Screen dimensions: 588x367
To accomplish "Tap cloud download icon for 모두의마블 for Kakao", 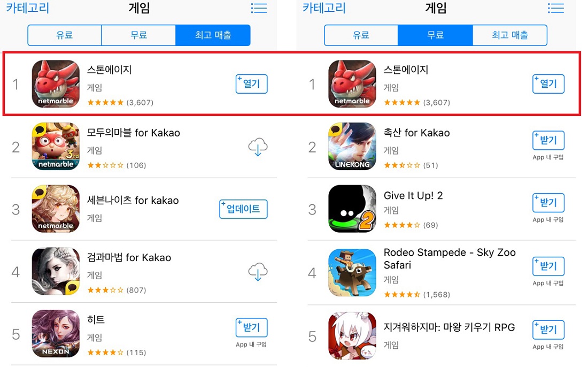I will (258, 147).
